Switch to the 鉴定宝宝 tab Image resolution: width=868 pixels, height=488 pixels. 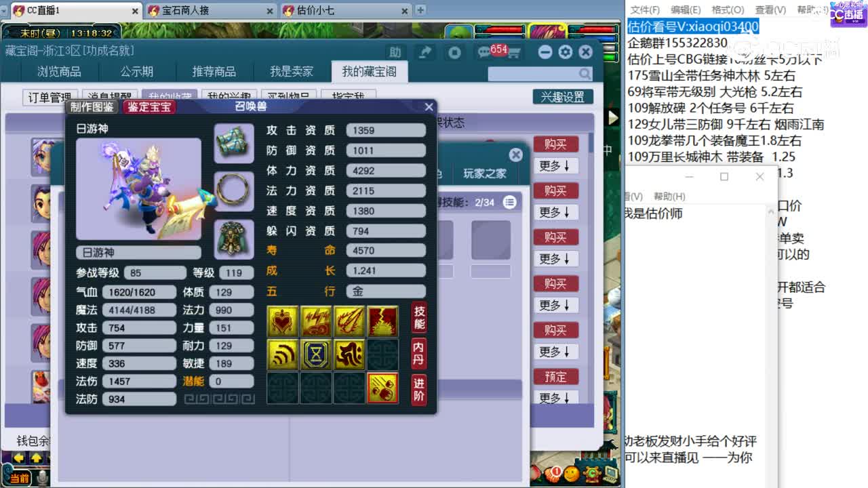(x=149, y=106)
